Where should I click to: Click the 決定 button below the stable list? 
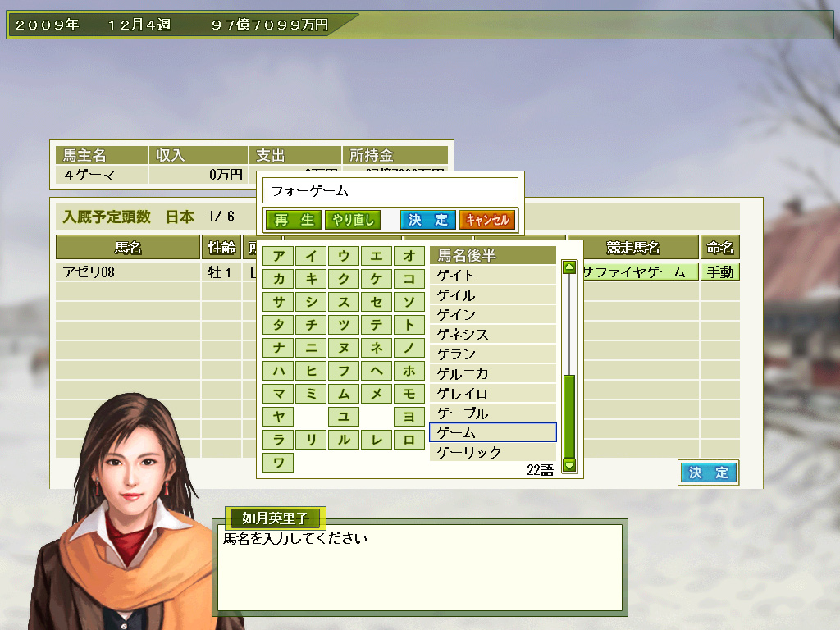708,472
